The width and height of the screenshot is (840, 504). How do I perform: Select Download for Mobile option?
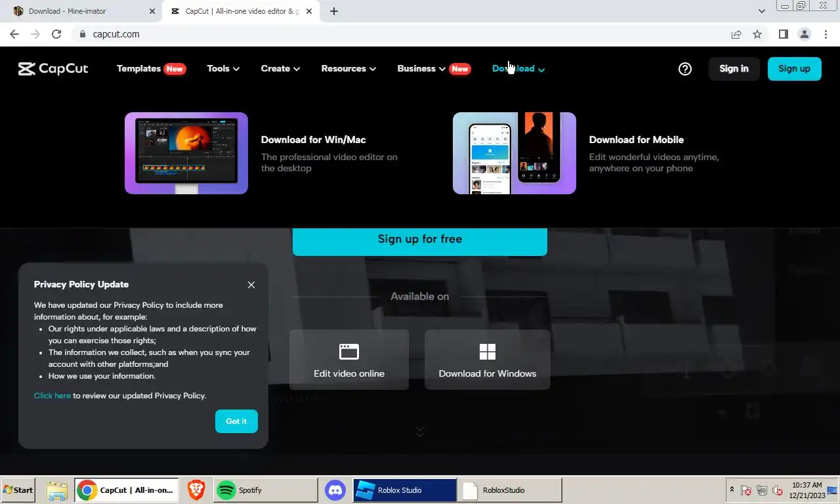point(636,140)
